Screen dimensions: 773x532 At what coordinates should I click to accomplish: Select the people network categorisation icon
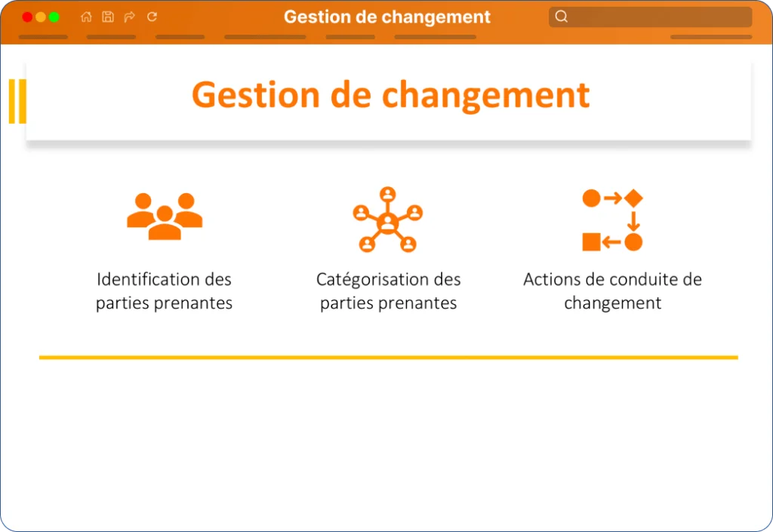(388, 219)
